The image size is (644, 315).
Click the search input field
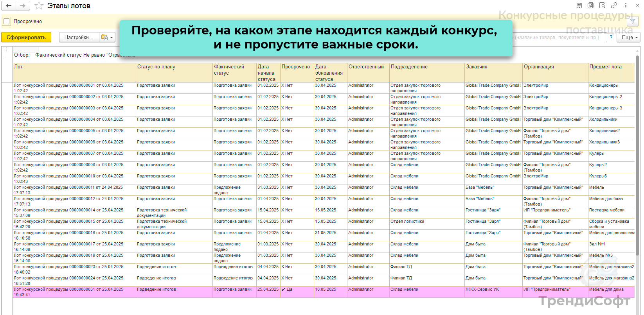coord(559,37)
